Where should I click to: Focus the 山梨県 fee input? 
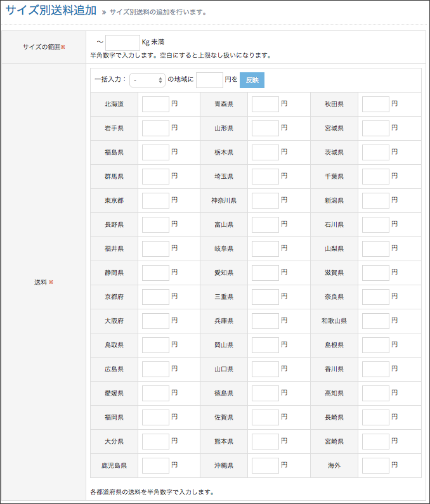click(x=375, y=249)
